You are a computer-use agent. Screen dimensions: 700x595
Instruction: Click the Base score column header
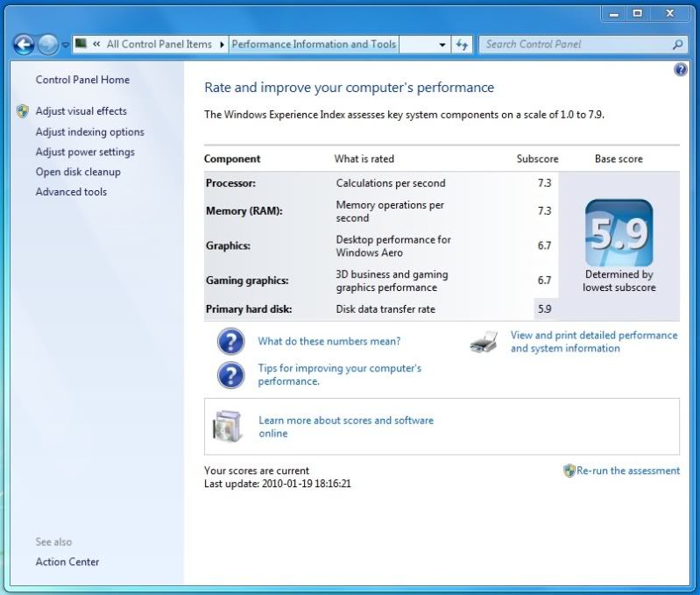[x=619, y=159]
